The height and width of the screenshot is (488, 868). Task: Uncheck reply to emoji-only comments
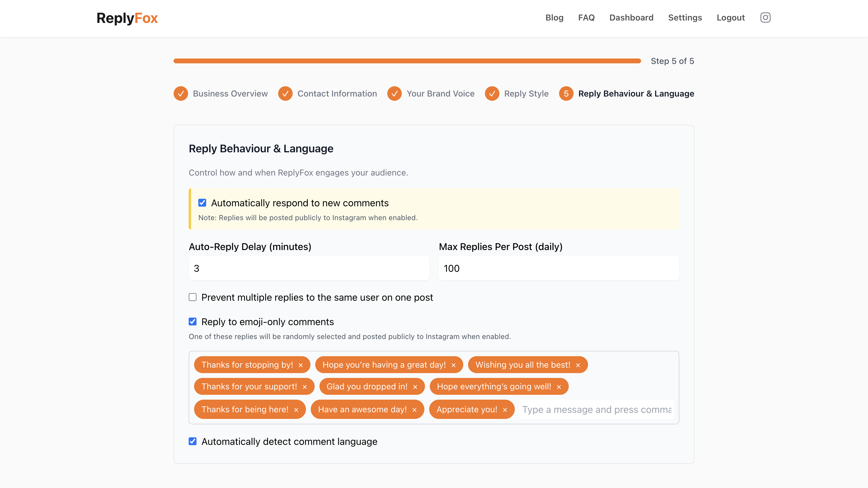[192, 322]
